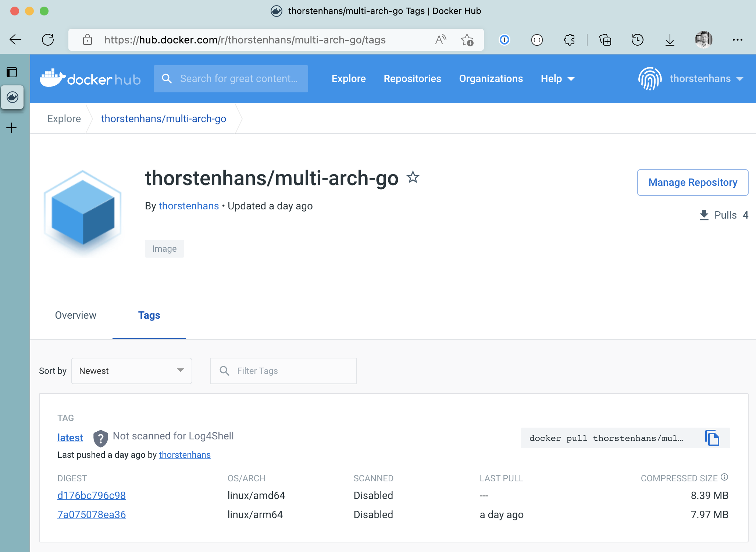This screenshot has width=756, height=552.
Task: Open browser history clock icon
Action: pyautogui.click(x=637, y=40)
